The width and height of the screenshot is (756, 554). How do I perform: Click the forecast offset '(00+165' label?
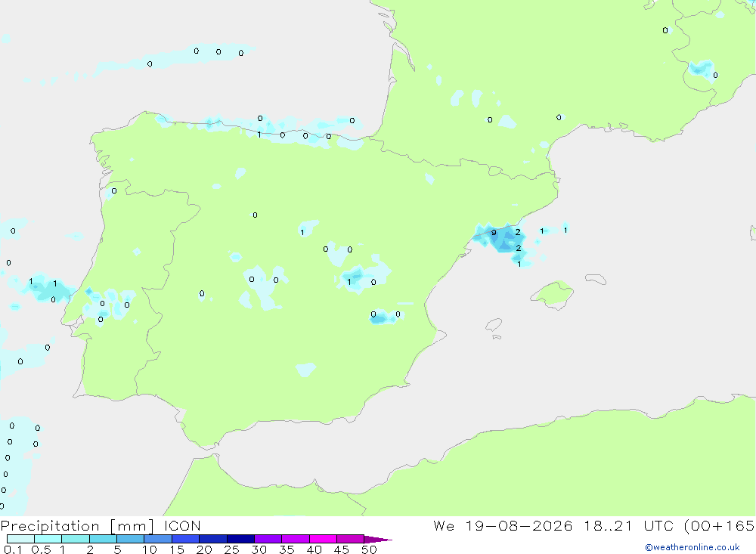pyautogui.click(x=719, y=526)
